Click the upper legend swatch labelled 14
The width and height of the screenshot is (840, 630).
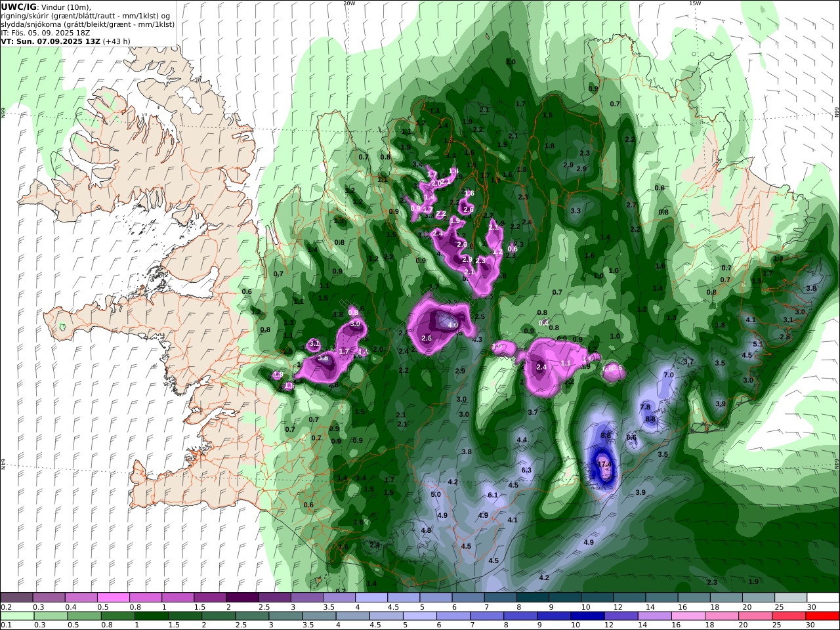click(x=661, y=598)
